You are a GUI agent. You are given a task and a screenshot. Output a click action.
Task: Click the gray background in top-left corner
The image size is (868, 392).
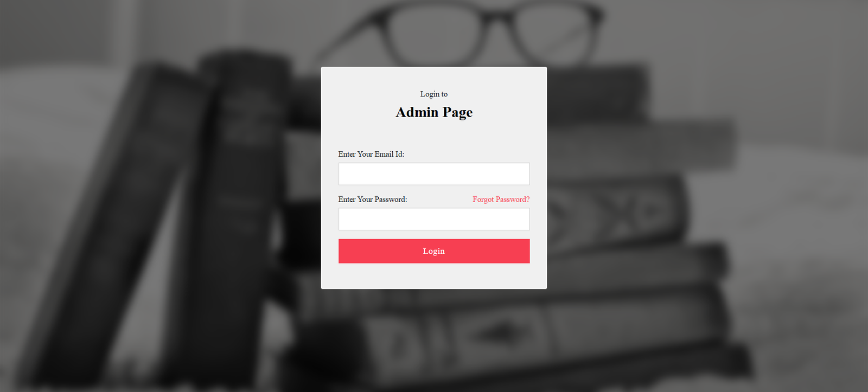pos(43,27)
